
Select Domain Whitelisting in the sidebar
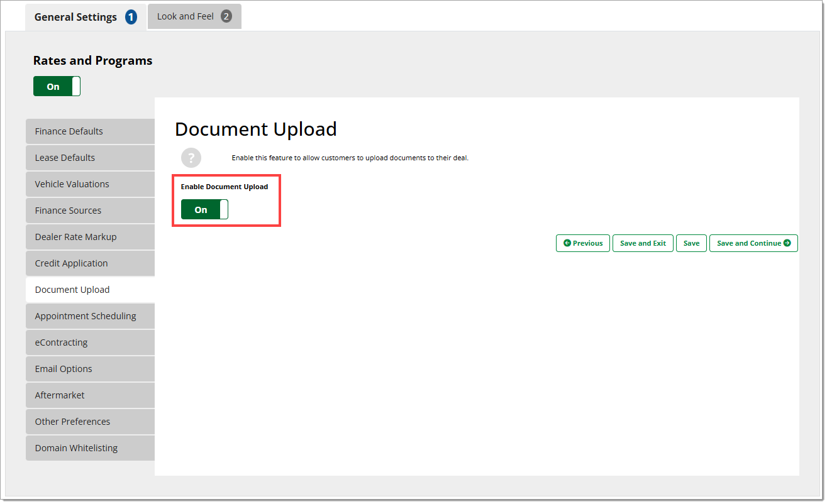coord(90,448)
